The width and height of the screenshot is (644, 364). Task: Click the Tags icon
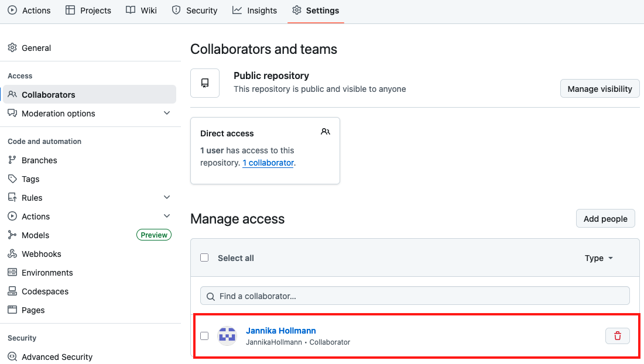[12, 178]
